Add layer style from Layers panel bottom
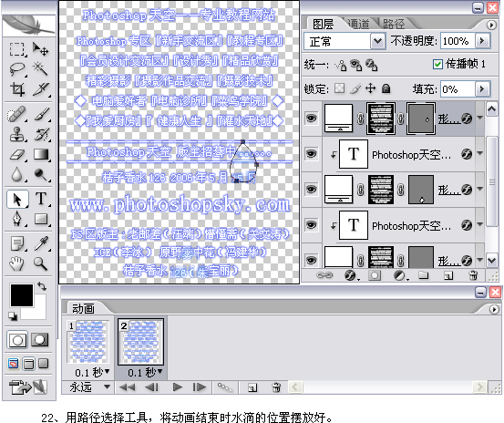Viewport: 504px width, 423px height. point(350,275)
